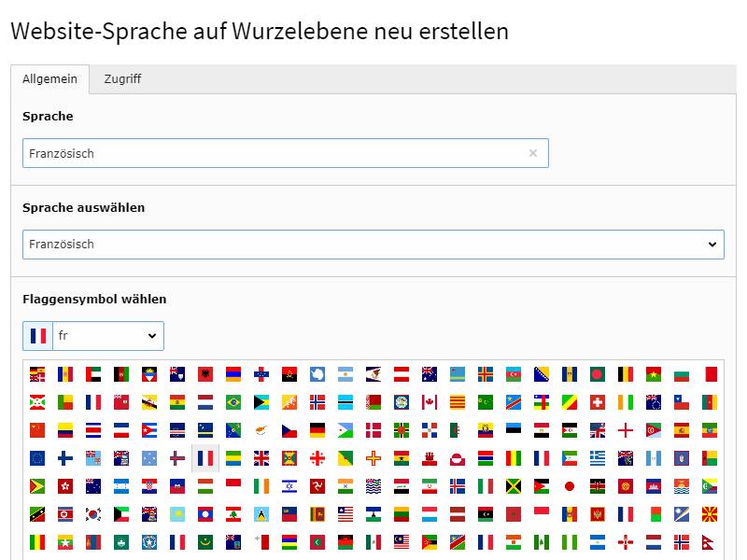This screenshot has width=747, height=560.
Task: Choose the Nepal flag
Action: click(710, 542)
